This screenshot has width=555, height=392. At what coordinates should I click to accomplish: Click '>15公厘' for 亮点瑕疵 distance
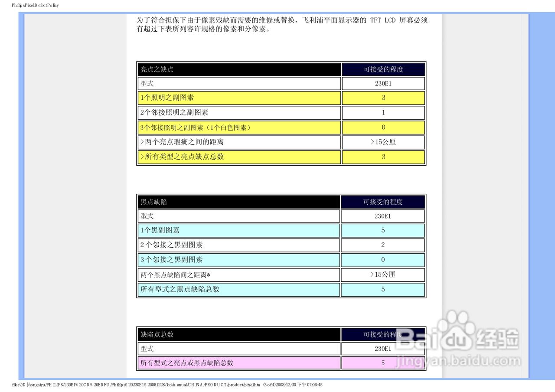[x=383, y=142]
